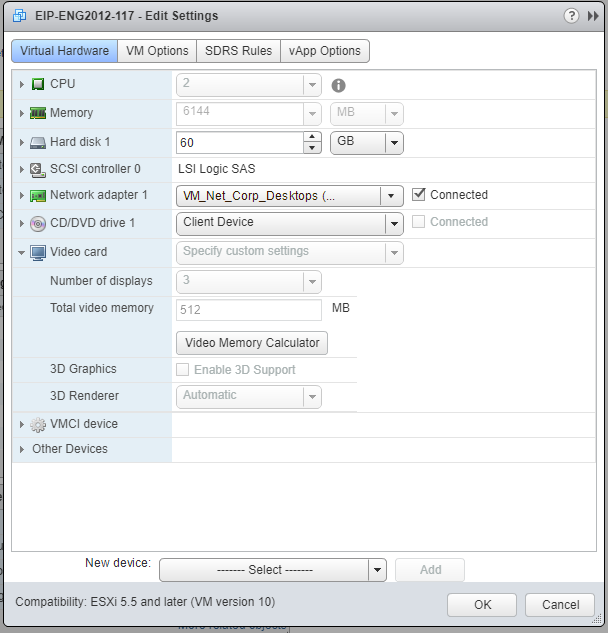Click the hard disk size input field

[240, 143]
